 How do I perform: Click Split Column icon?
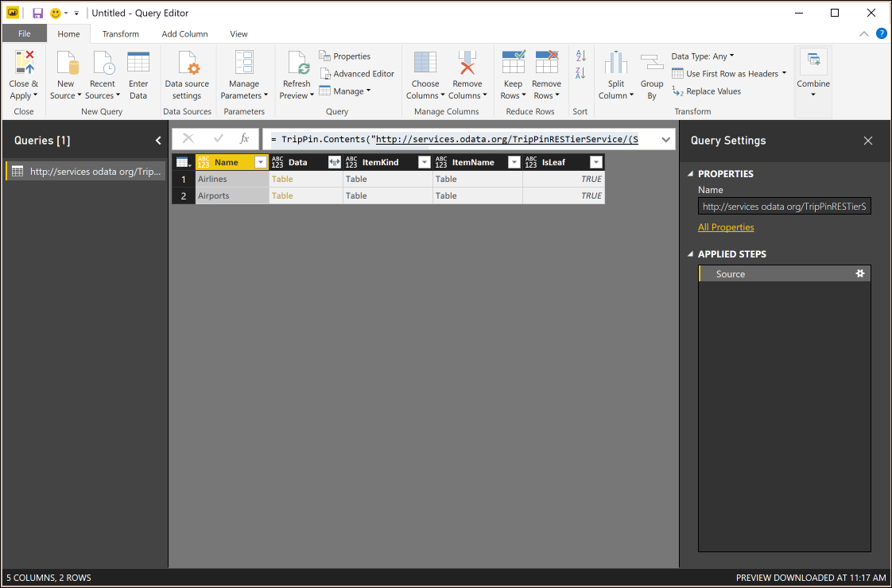[615, 62]
